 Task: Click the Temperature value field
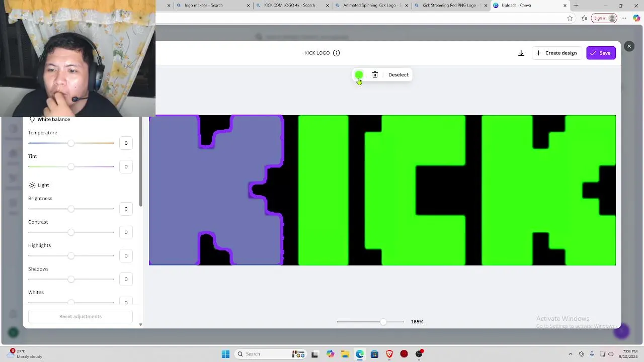(126, 143)
